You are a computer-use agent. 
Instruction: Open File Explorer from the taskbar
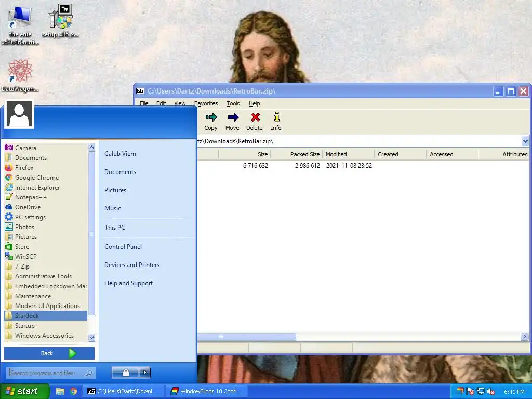coord(60,391)
